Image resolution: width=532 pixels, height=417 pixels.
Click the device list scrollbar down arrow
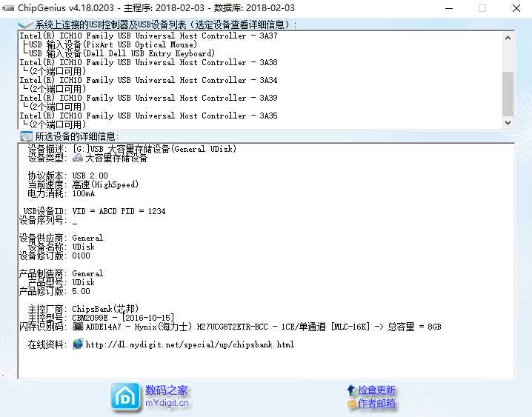[x=508, y=123]
